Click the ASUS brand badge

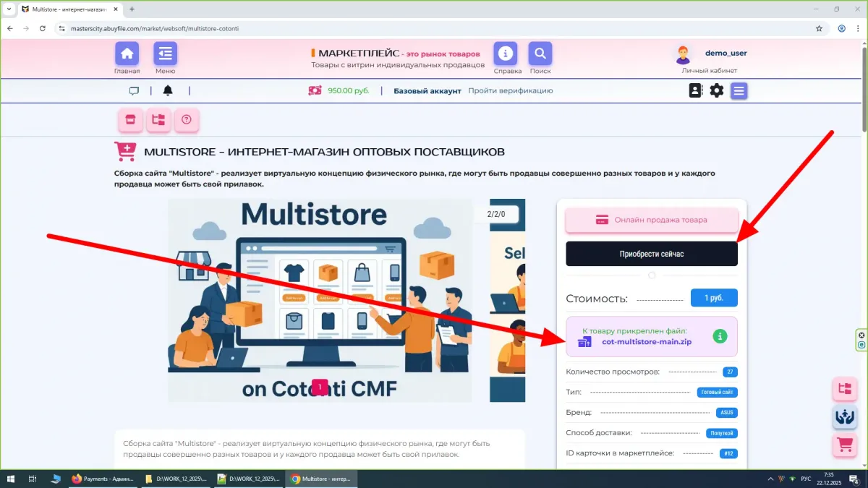point(727,413)
